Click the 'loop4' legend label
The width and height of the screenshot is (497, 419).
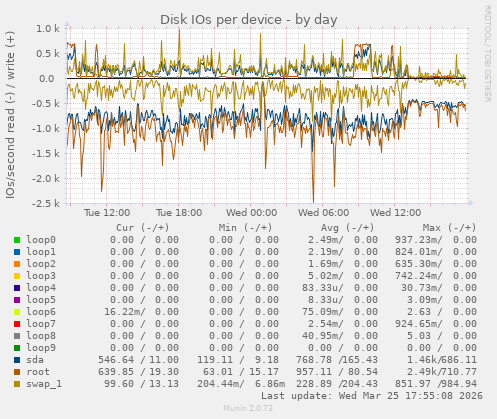coord(41,288)
